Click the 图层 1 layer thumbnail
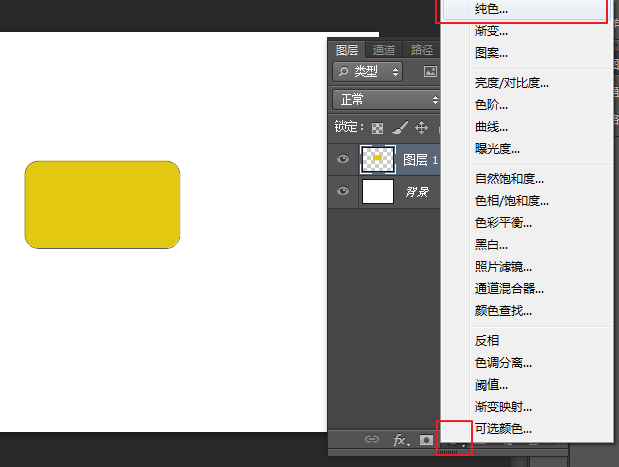Viewport: 619px width, 467px height. [378, 159]
